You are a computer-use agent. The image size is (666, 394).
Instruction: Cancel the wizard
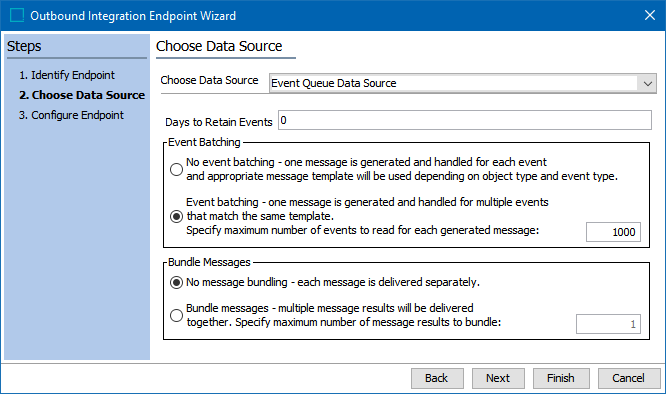(629, 378)
